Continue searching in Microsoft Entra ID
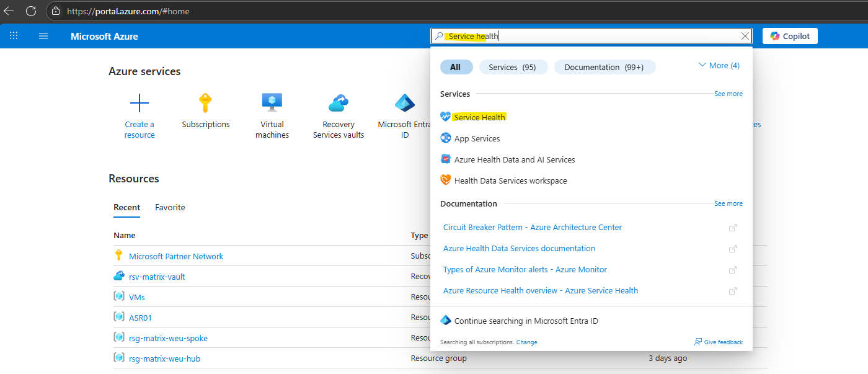 (x=526, y=321)
